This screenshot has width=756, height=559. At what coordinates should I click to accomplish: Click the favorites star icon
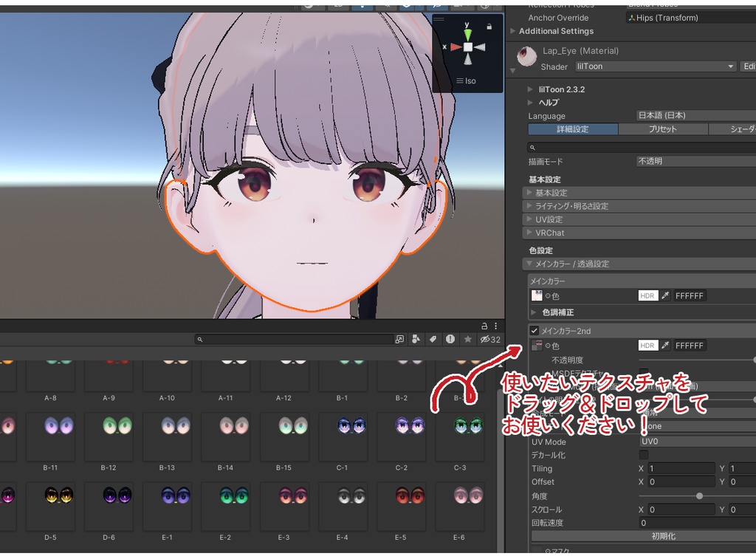(467, 339)
